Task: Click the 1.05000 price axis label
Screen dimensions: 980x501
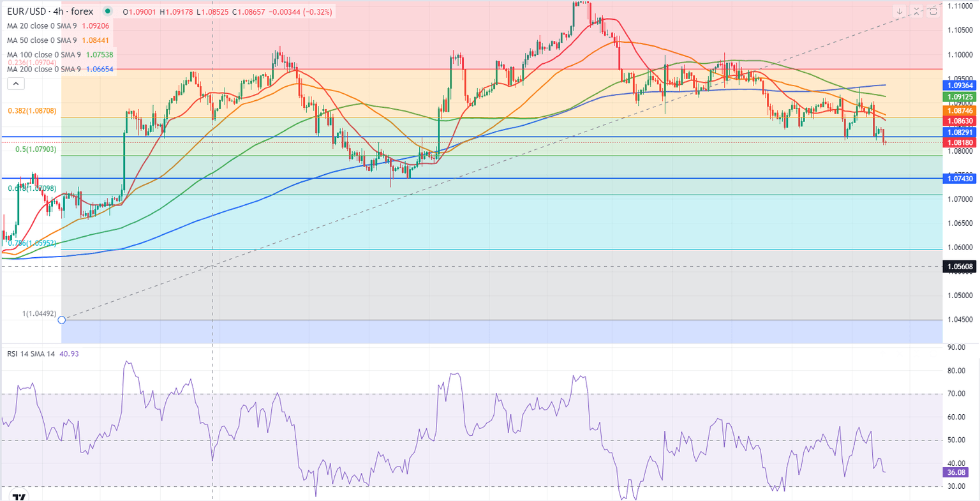Action: [x=960, y=295]
